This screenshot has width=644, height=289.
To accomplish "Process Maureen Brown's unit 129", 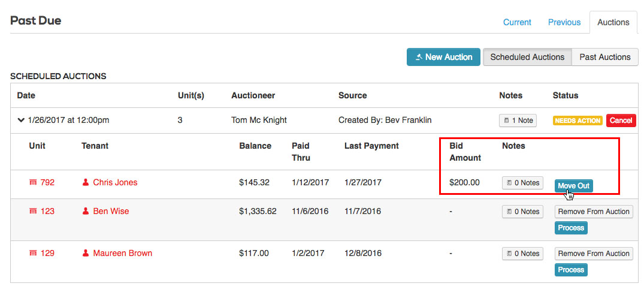I will 571,270.
